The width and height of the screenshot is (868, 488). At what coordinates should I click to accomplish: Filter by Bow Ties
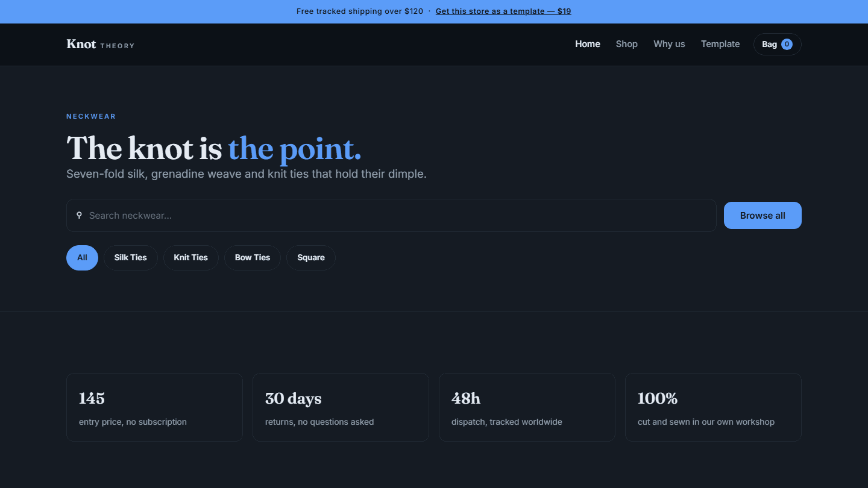(x=253, y=258)
